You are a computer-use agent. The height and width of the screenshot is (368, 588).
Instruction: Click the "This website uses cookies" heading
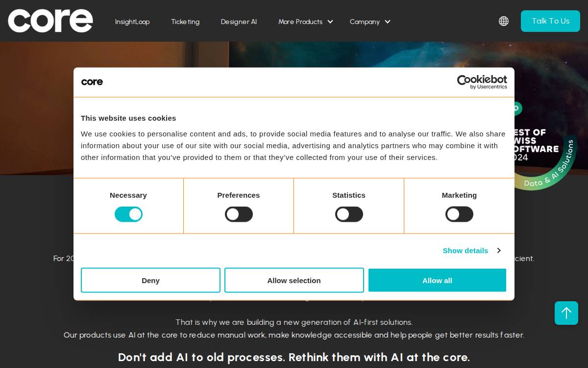pyautogui.click(x=128, y=118)
